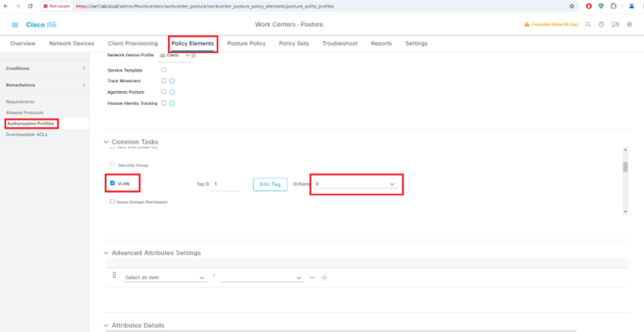Collapse the Advanced Attributes Settings section

point(106,253)
